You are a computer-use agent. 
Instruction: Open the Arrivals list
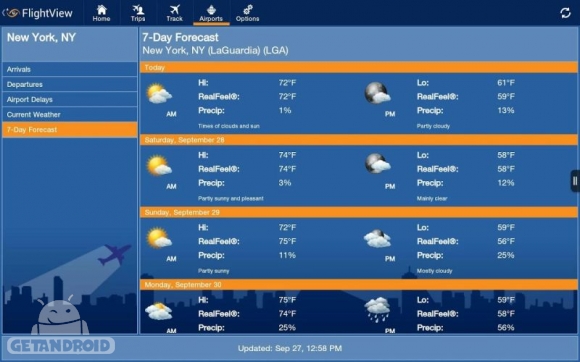pyautogui.click(x=70, y=69)
